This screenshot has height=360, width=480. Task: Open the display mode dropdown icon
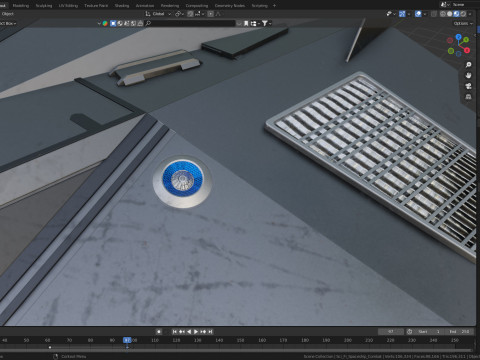point(255,23)
